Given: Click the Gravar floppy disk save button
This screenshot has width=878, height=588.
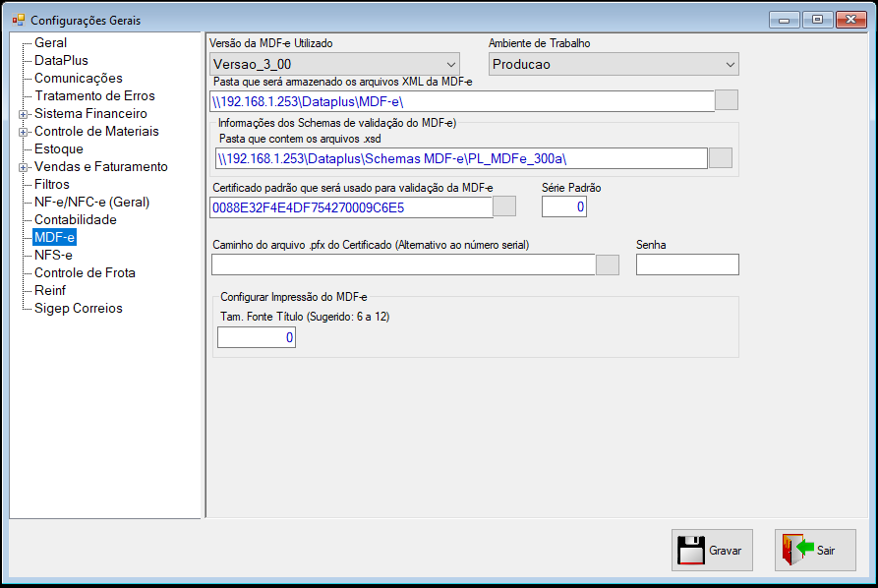Looking at the screenshot, I should 712,550.
